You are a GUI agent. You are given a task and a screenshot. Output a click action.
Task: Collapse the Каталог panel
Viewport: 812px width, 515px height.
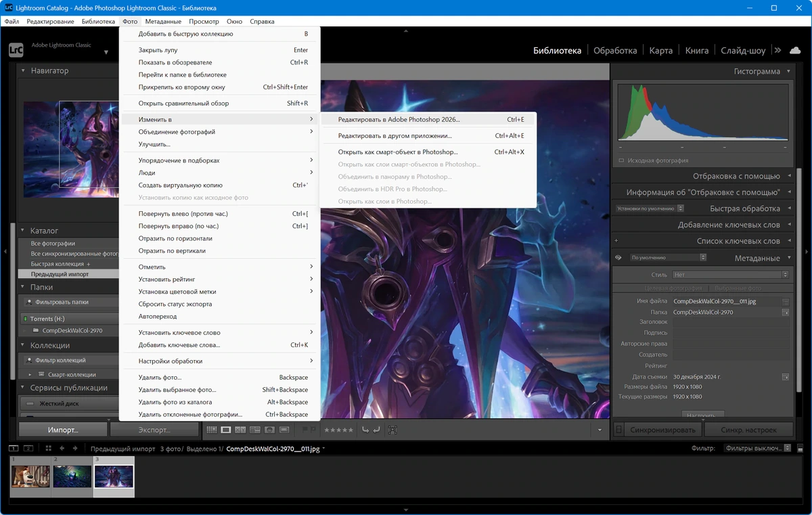pyautogui.click(x=23, y=231)
